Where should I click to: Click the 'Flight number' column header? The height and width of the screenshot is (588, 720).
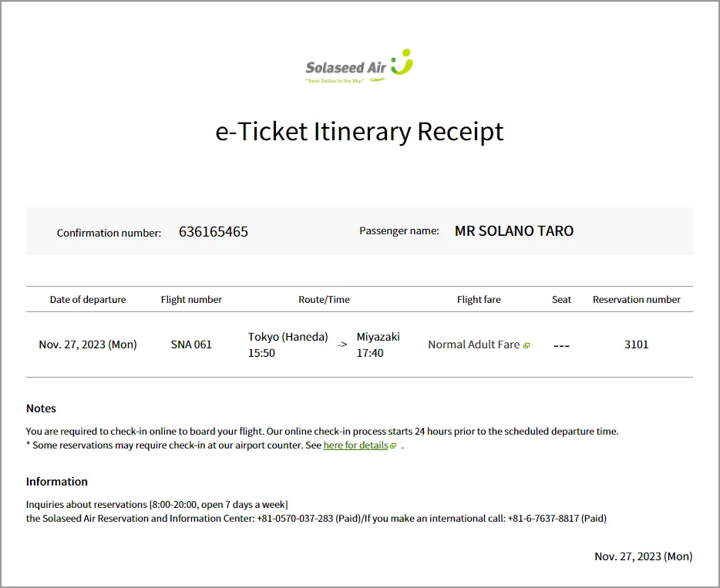click(191, 299)
